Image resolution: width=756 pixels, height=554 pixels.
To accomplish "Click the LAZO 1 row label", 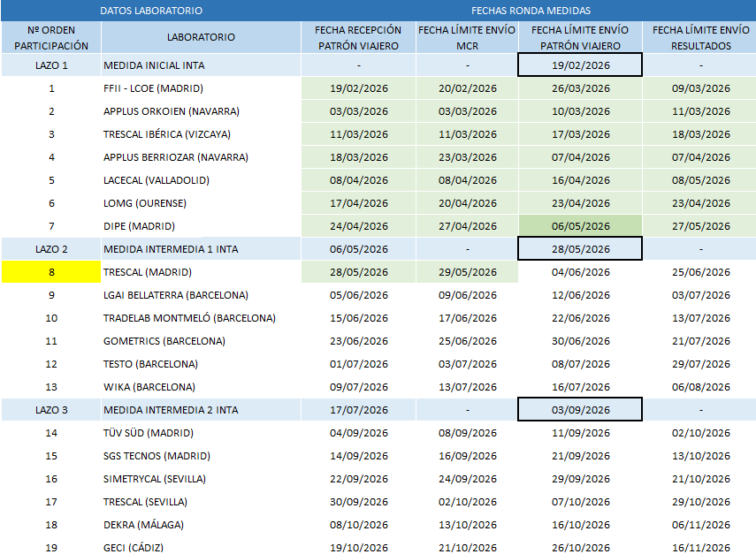I will point(51,65).
